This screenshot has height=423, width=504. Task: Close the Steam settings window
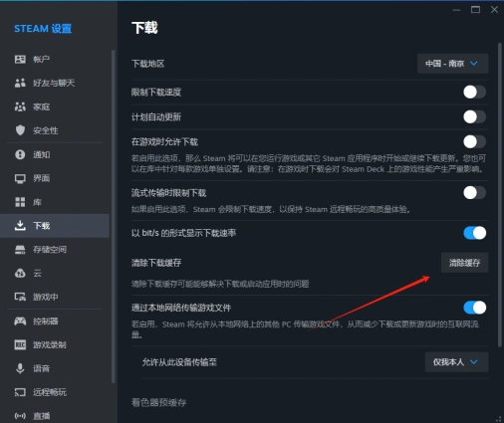[x=494, y=10]
